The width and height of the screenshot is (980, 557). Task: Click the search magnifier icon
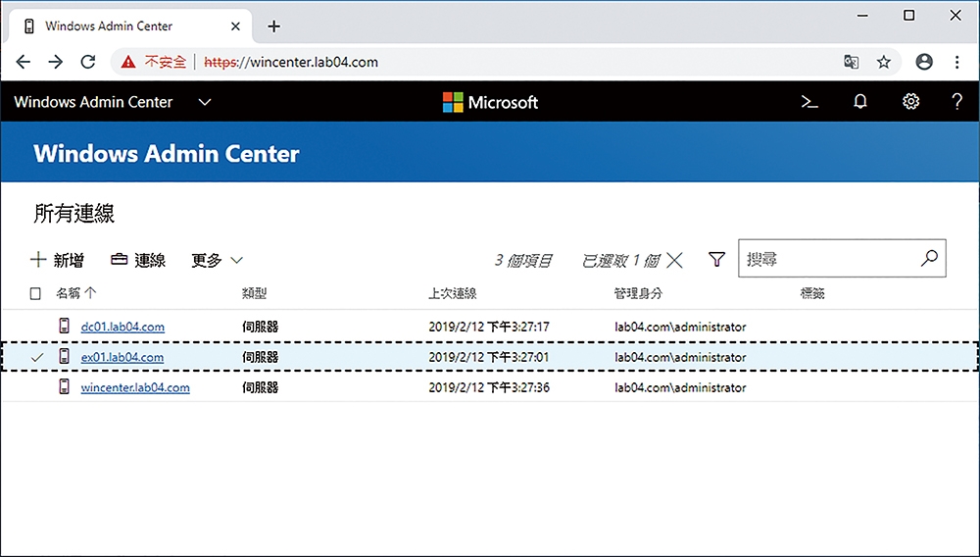pyautogui.click(x=929, y=258)
